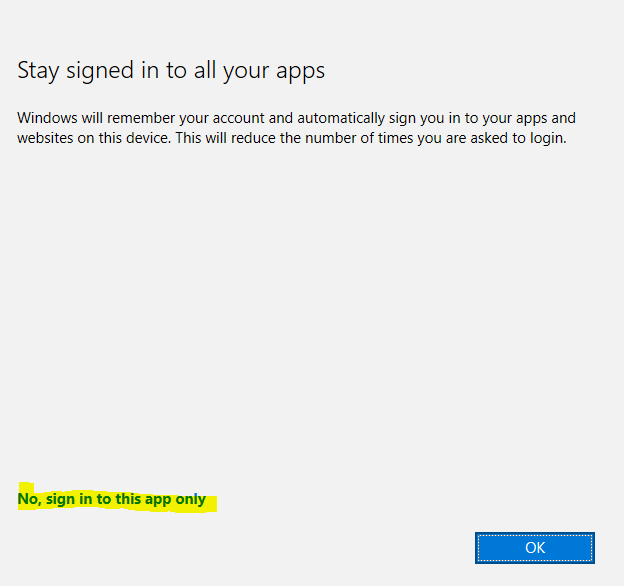Click the "asked to login" sentence ending

(x=519, y=138)
